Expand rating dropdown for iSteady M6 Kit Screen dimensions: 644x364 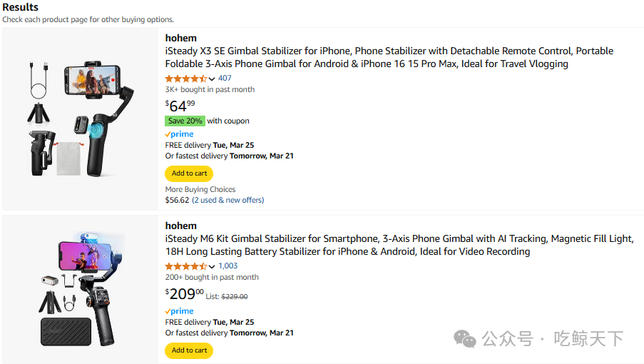pyautogui.click(x=212, y=267)
